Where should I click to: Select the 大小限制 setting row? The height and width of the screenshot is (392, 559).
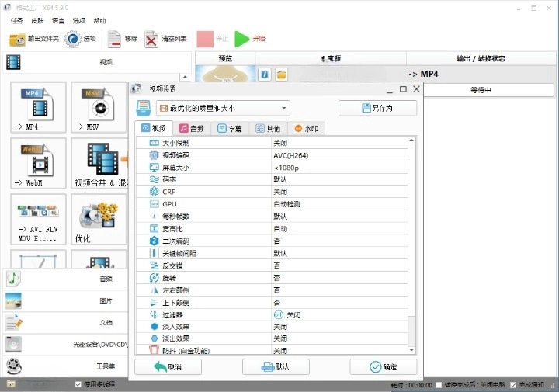click(272, 143)
